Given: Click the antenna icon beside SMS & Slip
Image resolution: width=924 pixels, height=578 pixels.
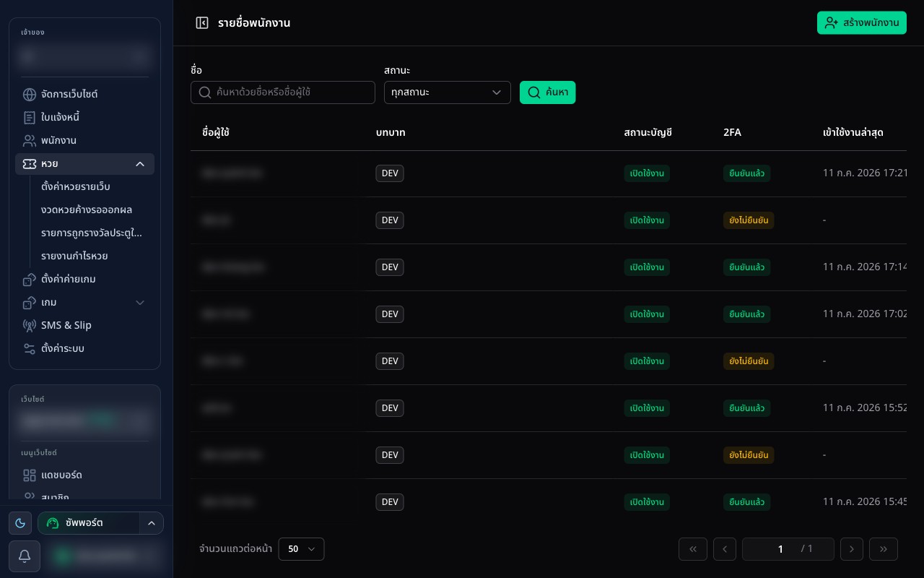Looking at the screenshot, I should coord(30,325).
